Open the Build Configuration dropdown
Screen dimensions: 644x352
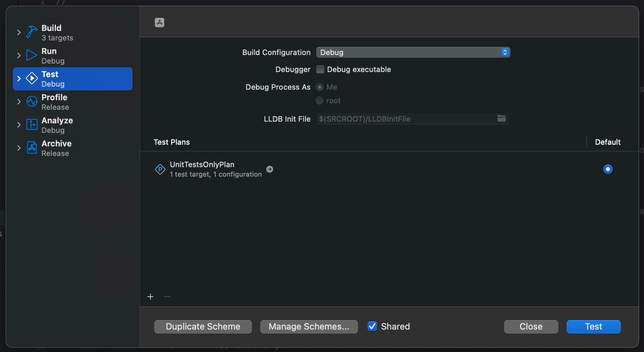pyautogui.click(x=413, y=52)
